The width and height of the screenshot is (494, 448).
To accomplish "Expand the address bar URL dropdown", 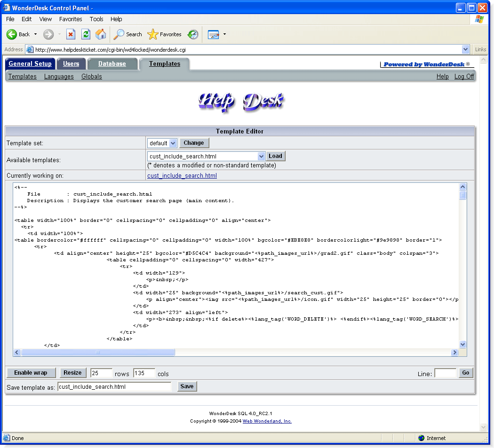I will coord(465,49).
